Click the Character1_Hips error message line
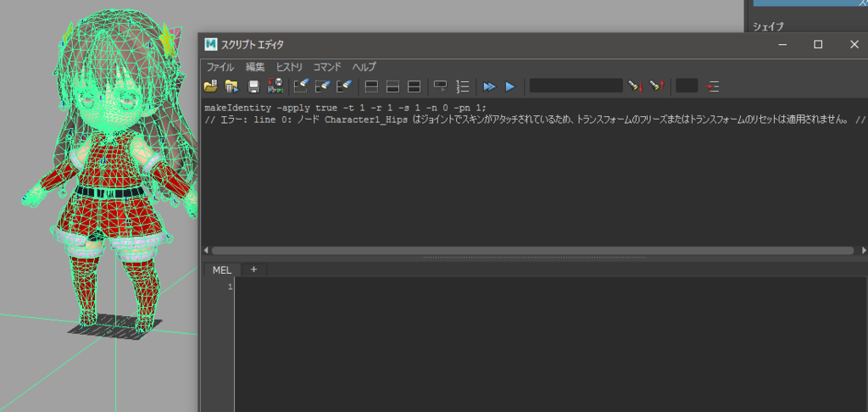Image resolution: width=868 pixels, height=412 pixels. coord(535,120)
